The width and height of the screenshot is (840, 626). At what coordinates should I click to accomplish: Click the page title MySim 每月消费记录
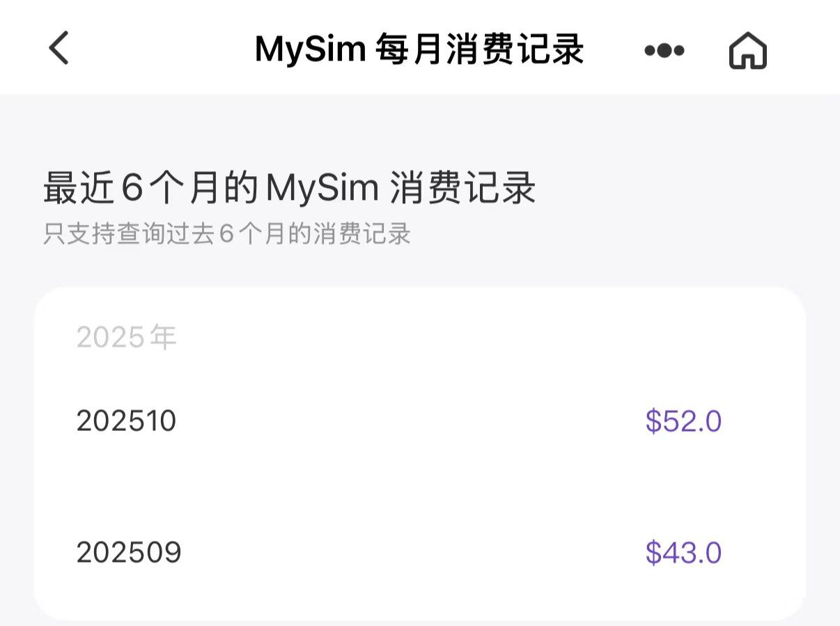(419, 49)
